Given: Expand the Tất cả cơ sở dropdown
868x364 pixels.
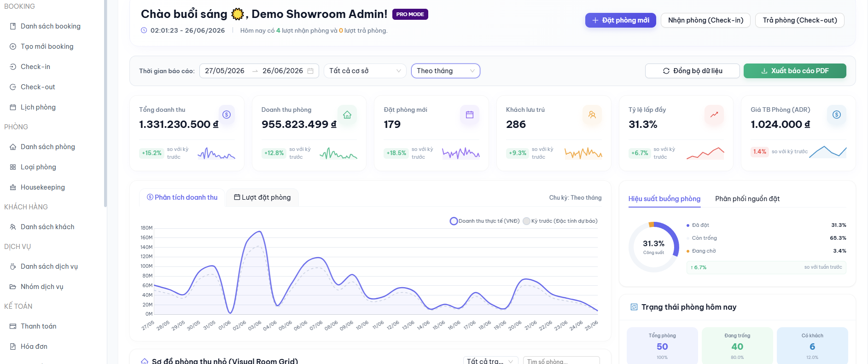Looking at the screenshot, I should [365, 71].
